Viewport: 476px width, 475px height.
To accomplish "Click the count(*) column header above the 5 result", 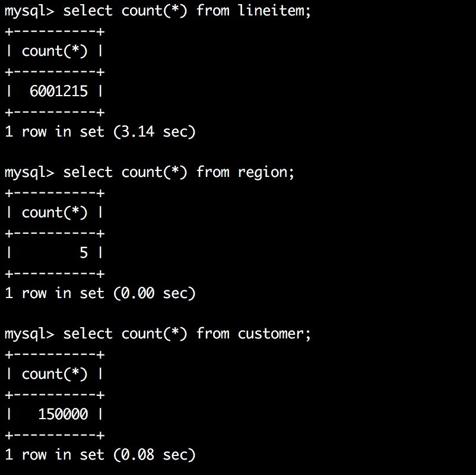I will tap(55, 213).
